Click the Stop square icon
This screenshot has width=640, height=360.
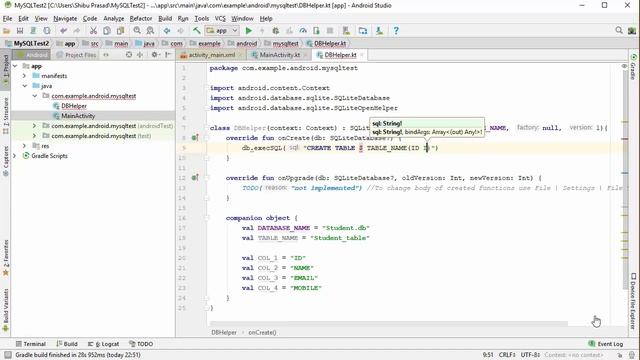click(x=330, y=31)
